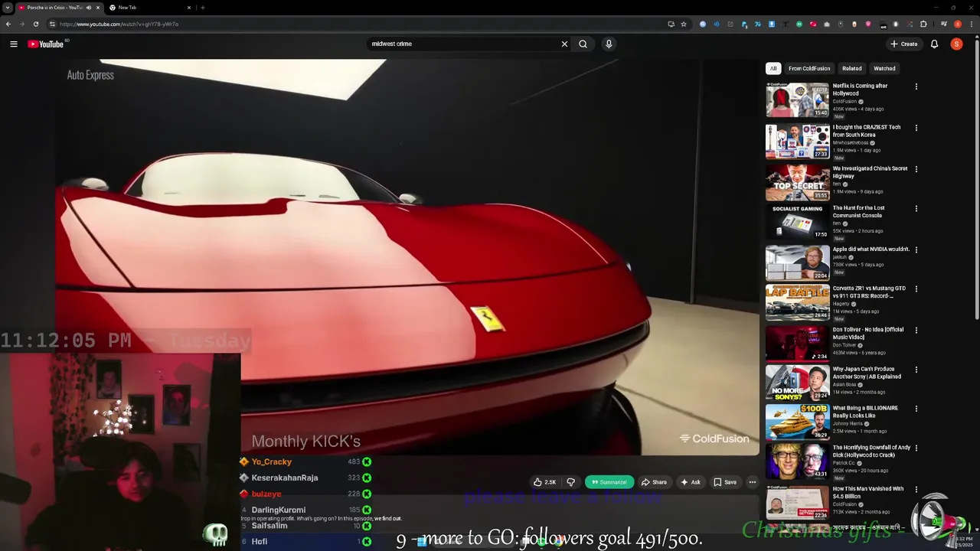Select the From ColdFusion filter chip
This screenshot has height=551, width=980.
[x=809, y=68]
